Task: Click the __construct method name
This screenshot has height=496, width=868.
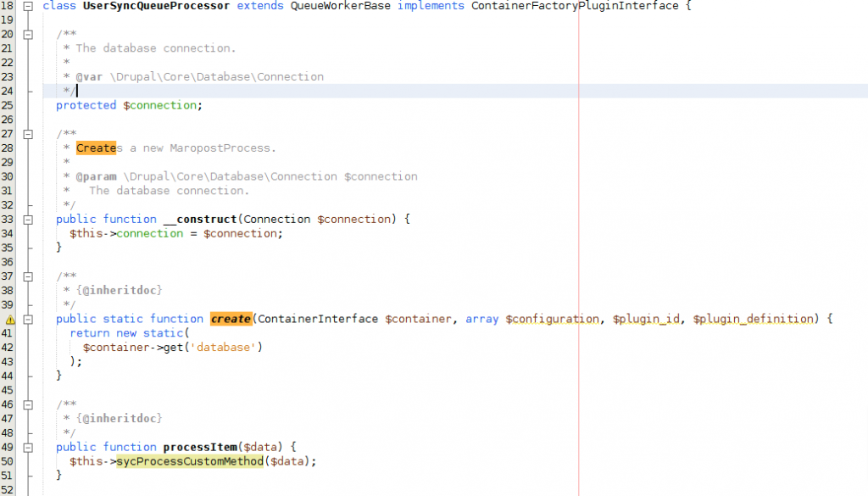Action: point(200,220)
